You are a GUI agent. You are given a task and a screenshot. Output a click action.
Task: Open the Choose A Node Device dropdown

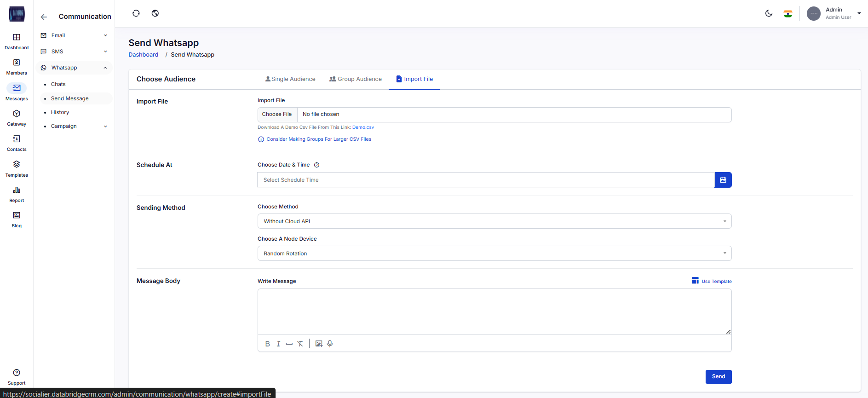click(x=494, y=254)
